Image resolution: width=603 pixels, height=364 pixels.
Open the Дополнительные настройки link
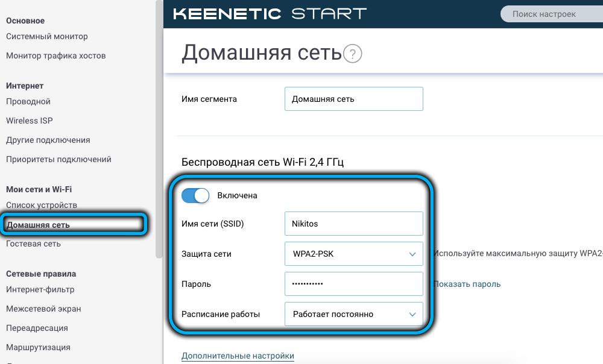click(x=238, y=356)
